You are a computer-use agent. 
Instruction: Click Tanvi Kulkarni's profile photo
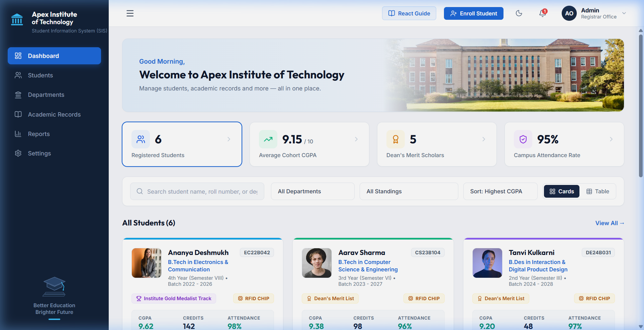(487, 263)
